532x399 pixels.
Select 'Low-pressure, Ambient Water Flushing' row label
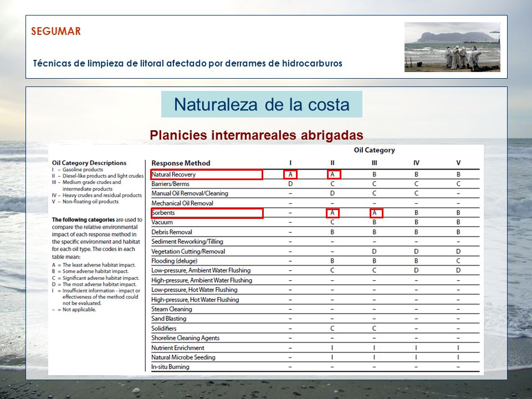pos(201,270)
